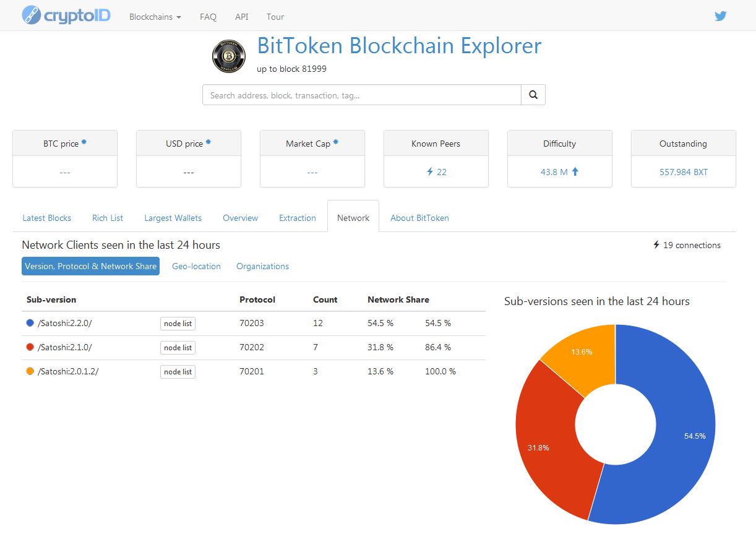Switch to the Largest Wallets tab
The image size is (756, 534).
(173, 218)
